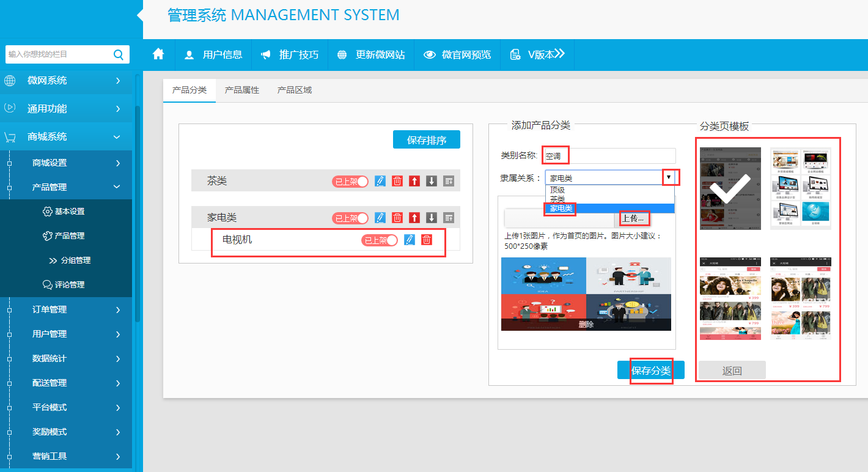Edit the 电视机 subcategory with pencil icon
This screenshot has width=868, height=472.
(x=410, y=240)
